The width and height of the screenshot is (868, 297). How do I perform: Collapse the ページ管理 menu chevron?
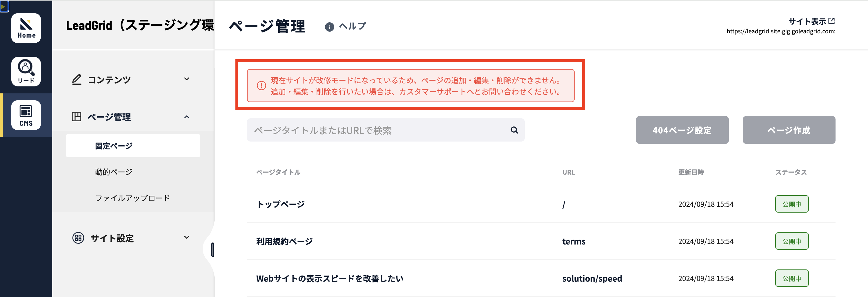tap(187, 117)
